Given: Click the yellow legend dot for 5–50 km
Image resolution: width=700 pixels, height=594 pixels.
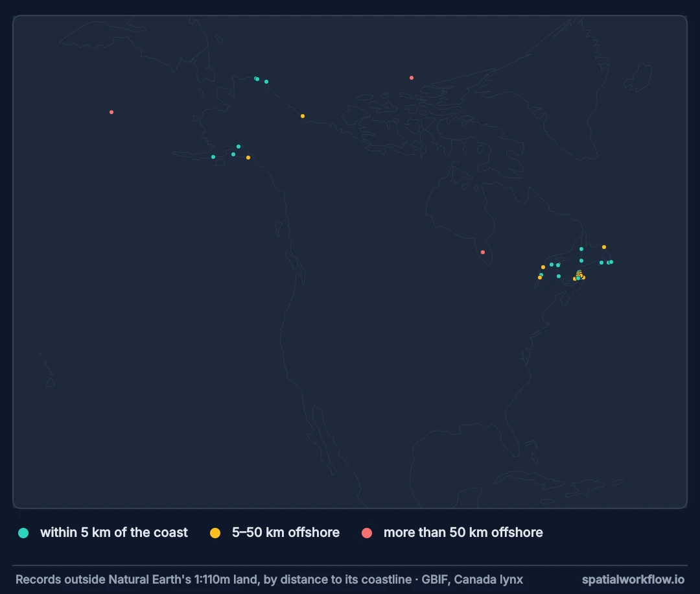Looking at the screenshot, I should pyautogui.click(x=215, y=533).
